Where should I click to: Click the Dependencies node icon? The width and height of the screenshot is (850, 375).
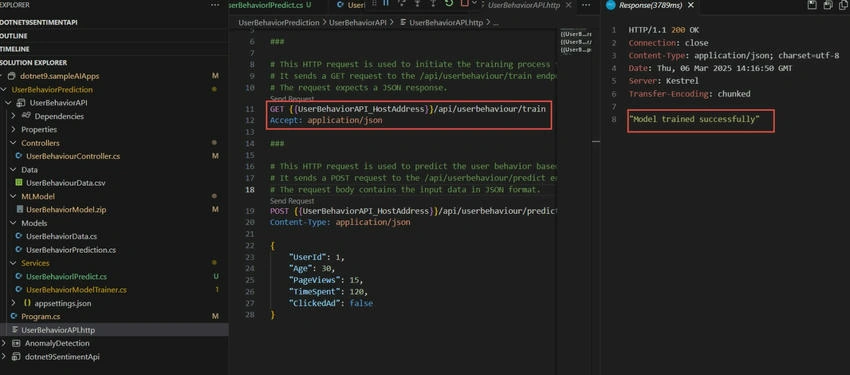point(25,116)
